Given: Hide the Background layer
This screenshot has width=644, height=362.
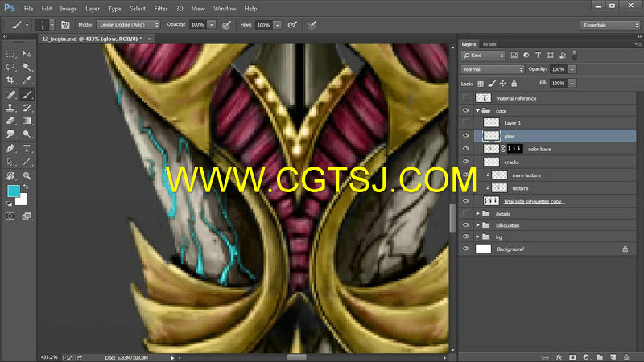Looking at the screenshot, I should point(466,249).
